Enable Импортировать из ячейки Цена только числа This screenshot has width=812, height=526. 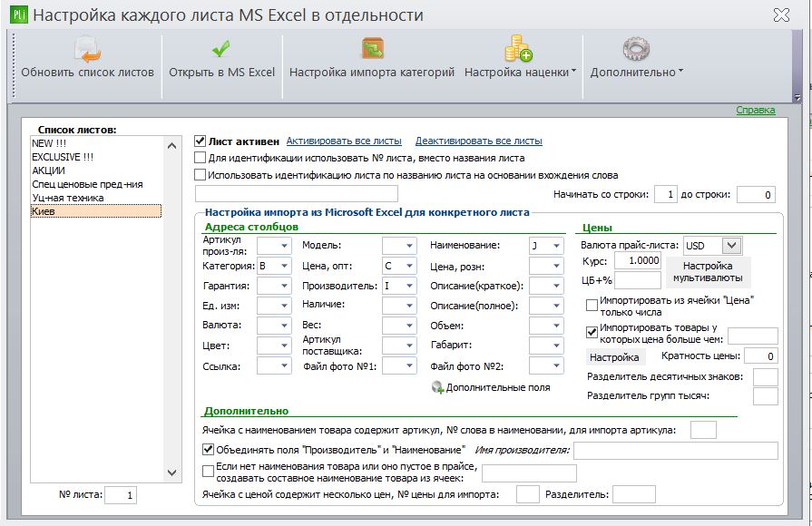point(592,306)
